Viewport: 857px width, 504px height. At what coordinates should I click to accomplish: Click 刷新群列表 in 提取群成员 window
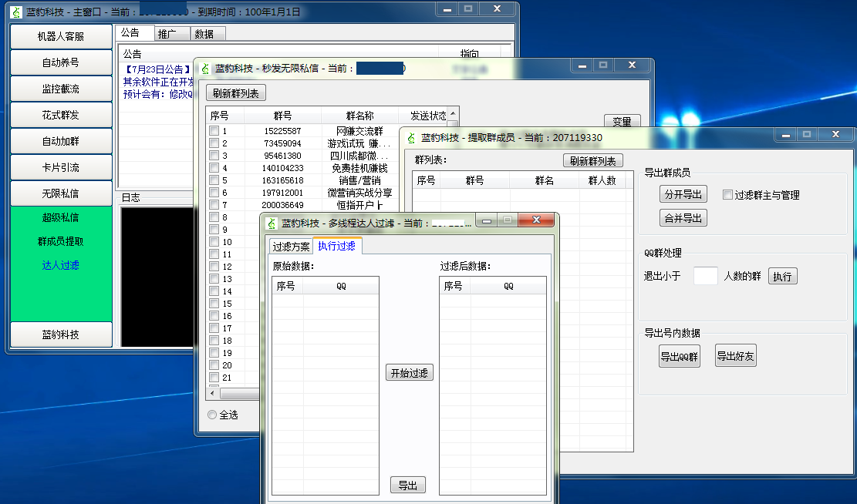coord(592,161)
